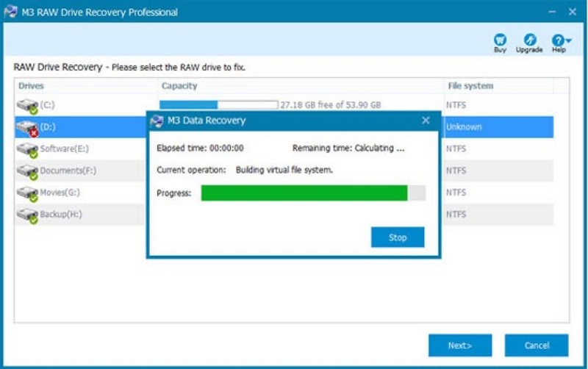The width and height of the screenshot is (588, 369).
Task: Click the (C:) drive icon
Action: (x=27, y=106)
